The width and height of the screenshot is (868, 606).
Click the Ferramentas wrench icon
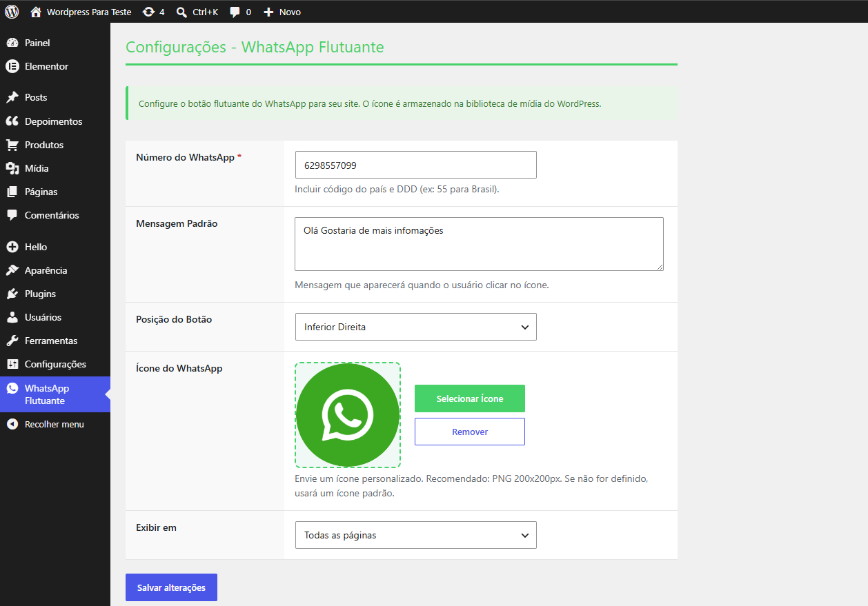12,341
